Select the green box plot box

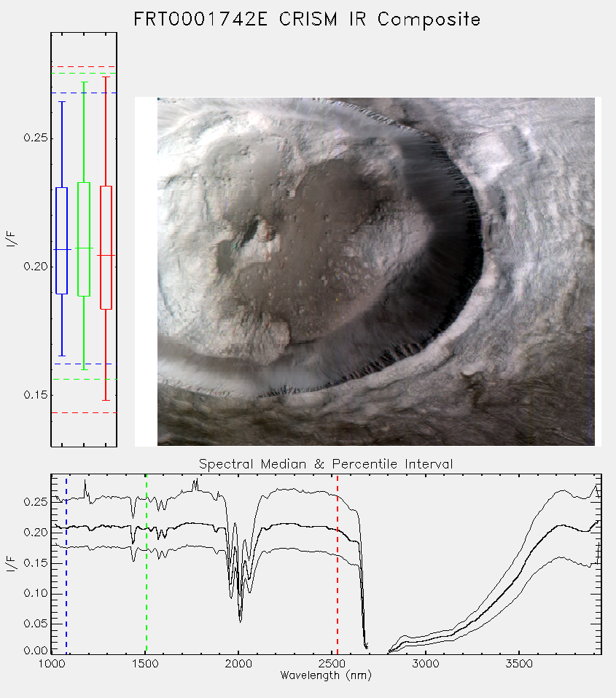[x=84, y=239]
